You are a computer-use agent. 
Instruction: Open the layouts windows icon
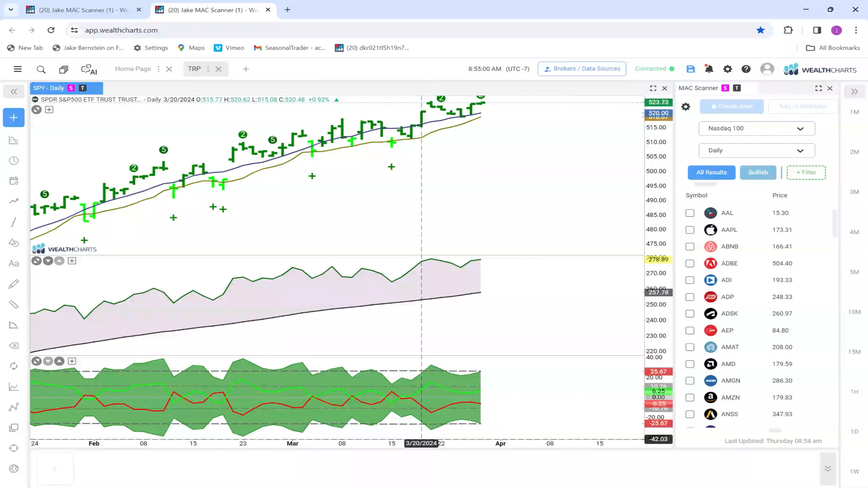click(63, 70)
